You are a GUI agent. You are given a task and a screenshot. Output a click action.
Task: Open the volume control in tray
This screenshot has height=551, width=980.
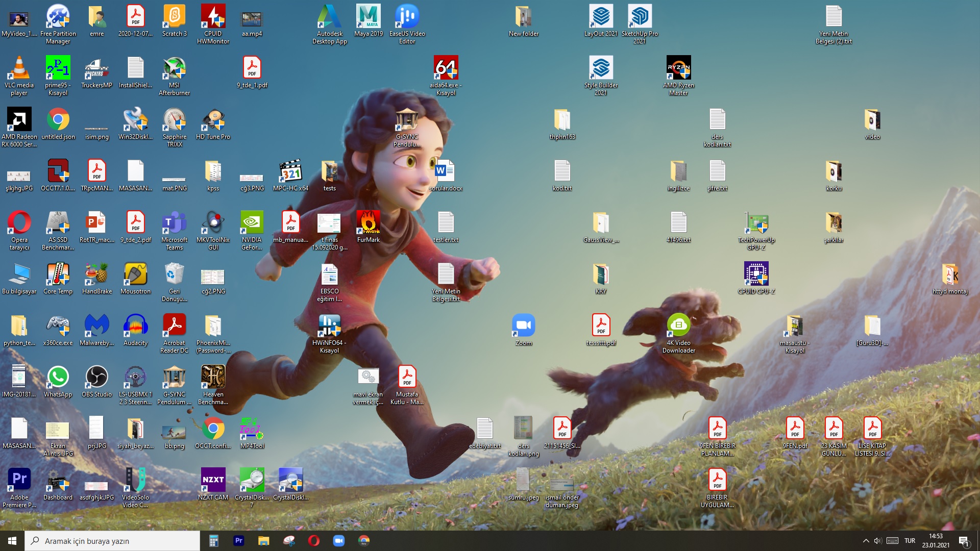(878, 541)
